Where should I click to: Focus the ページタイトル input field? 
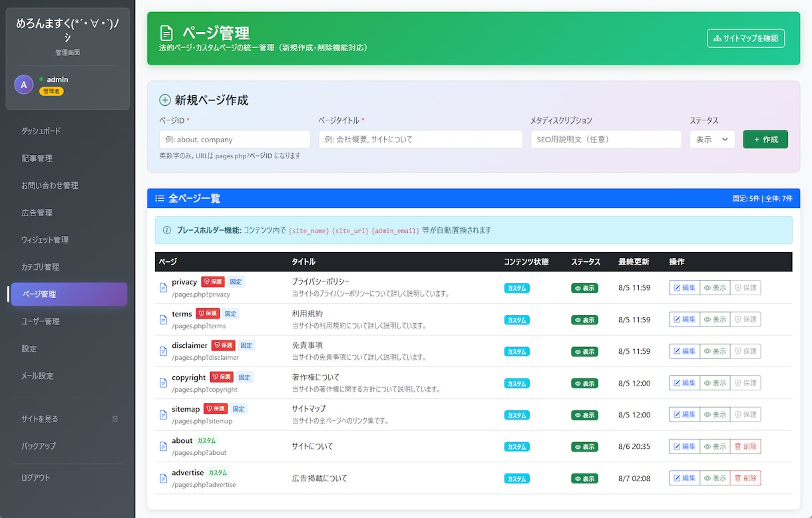point(421,140)
